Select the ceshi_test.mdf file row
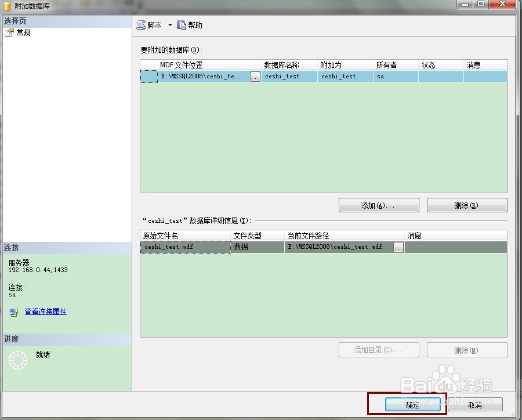This screenshot has height=420, width=522. 324,247
